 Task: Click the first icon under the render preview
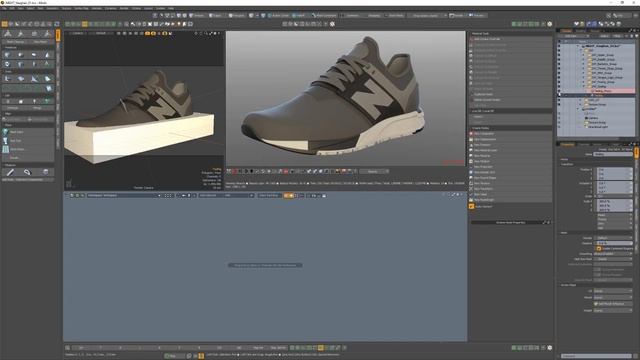[x=229, y=171]
